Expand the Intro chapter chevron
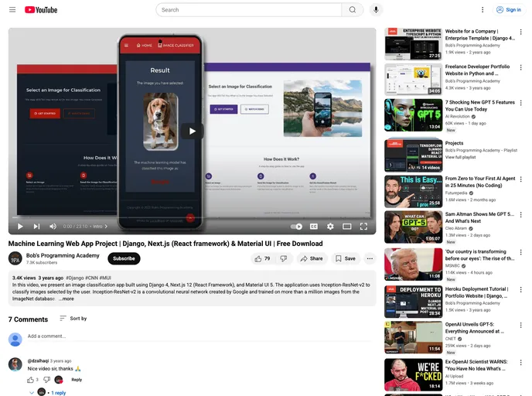Image resolution: width=532 pixels, height=396 pixels. tap(106, 227)
